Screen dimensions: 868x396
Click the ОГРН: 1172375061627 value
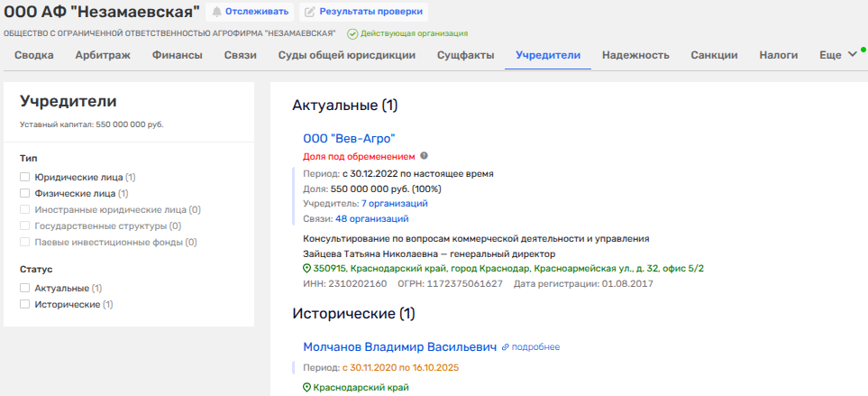point(450,284)
